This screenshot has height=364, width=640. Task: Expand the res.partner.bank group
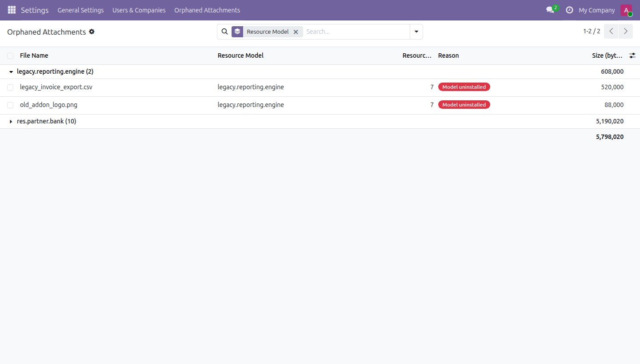(x=11, y=122)
